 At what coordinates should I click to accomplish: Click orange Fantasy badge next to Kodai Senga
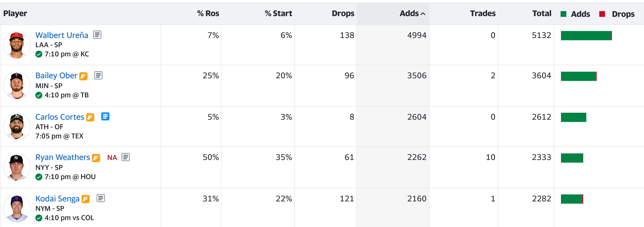pyautogui.click(x=85, y=199)
